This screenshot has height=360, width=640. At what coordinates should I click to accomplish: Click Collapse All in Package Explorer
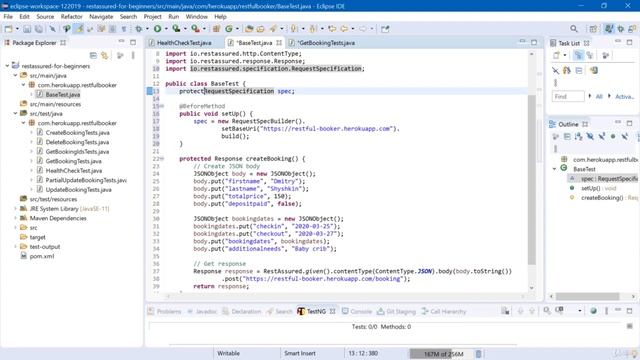[x=93, y=56]
